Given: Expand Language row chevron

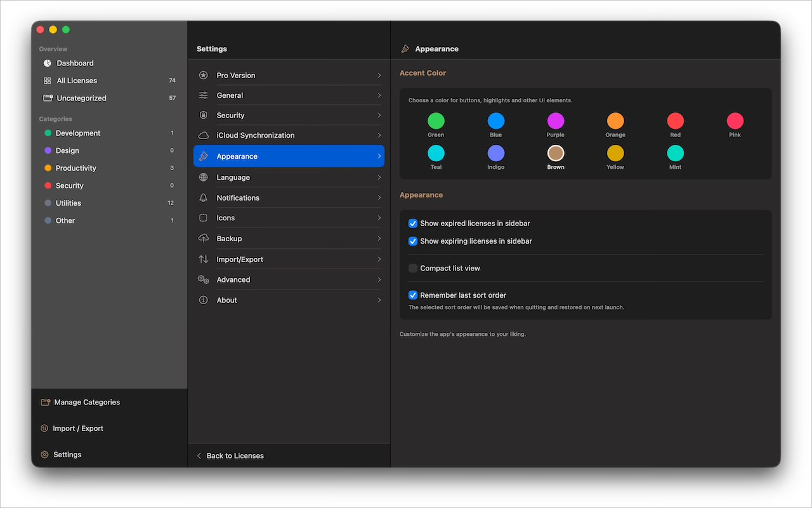Looking at the screenshot, I should click(379, 178).
